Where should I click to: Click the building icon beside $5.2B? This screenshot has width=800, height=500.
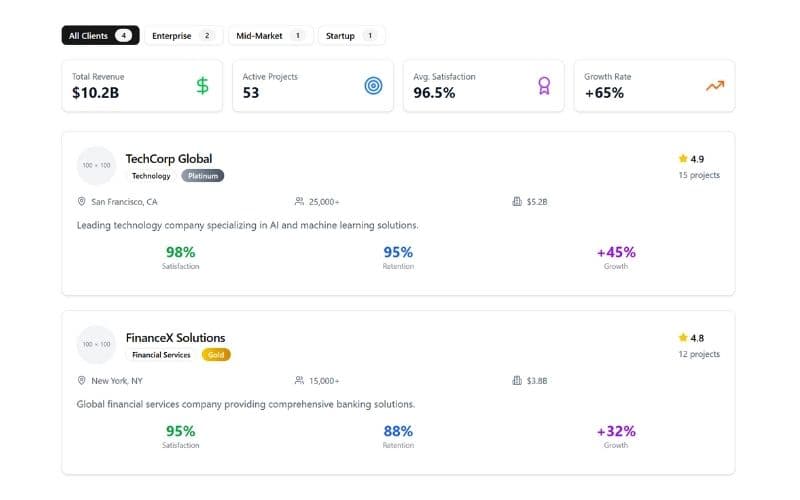tap(517, 201)
